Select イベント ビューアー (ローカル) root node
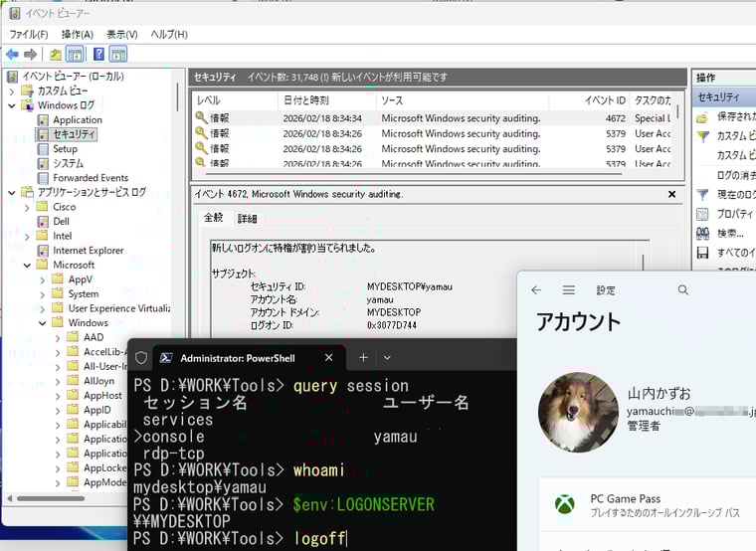This screenshot has height=551, width=756. coord(73,77)
